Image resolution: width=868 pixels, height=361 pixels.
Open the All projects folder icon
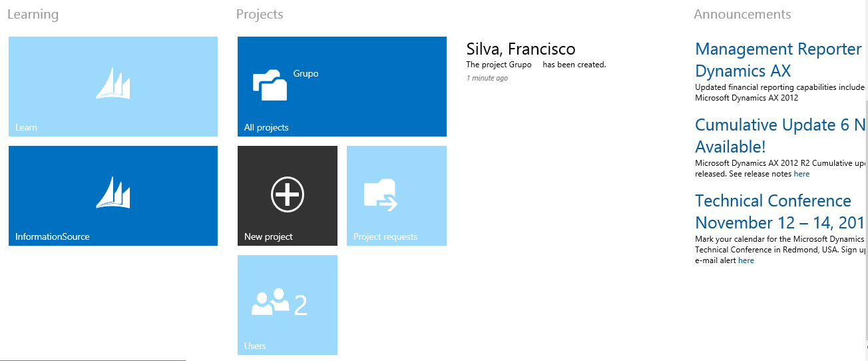click(x=270, y=85)
